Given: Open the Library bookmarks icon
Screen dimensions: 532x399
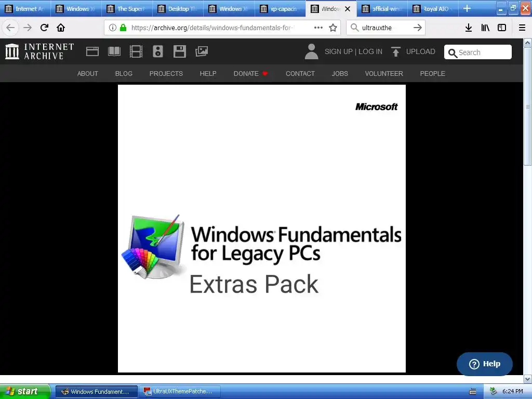Looking at the screenshot, I should click(485, 28).
